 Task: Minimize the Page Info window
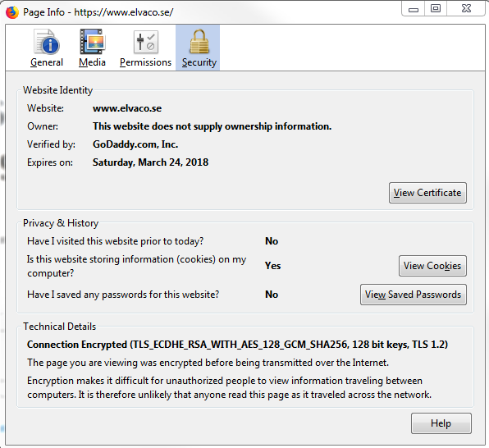coord(414,9)
